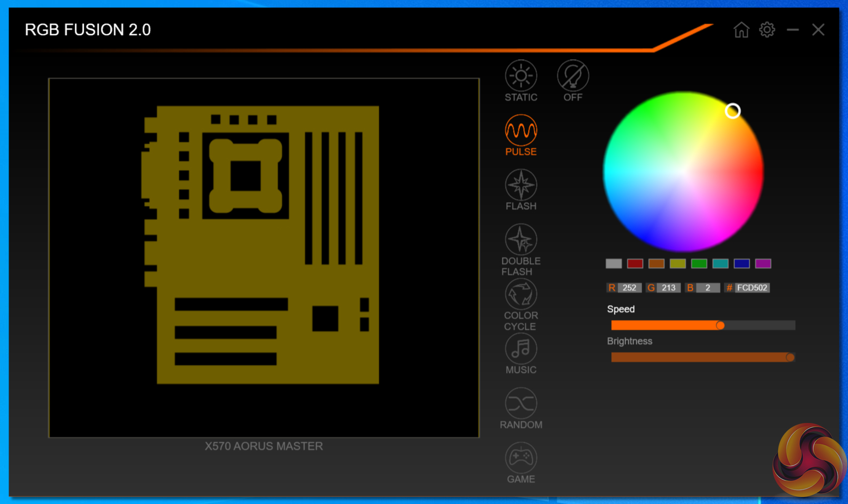
Task: Click the RGB FUSION 2.0 title
Action: point(88,30)
